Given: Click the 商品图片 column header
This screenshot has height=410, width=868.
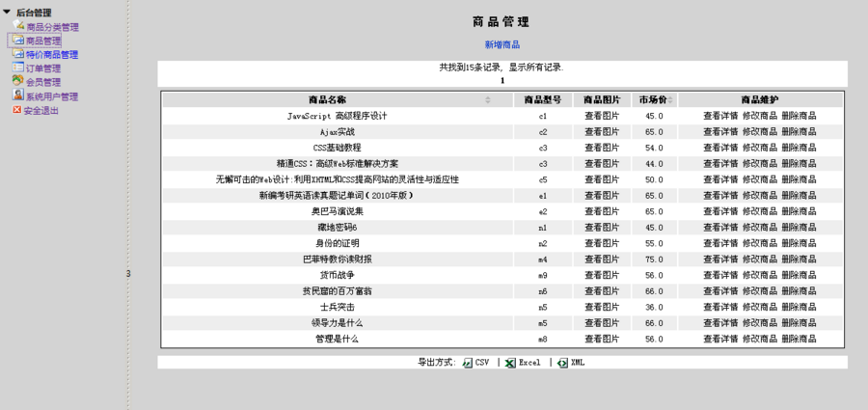Looking at the screenshot, I should pos(602,100).
